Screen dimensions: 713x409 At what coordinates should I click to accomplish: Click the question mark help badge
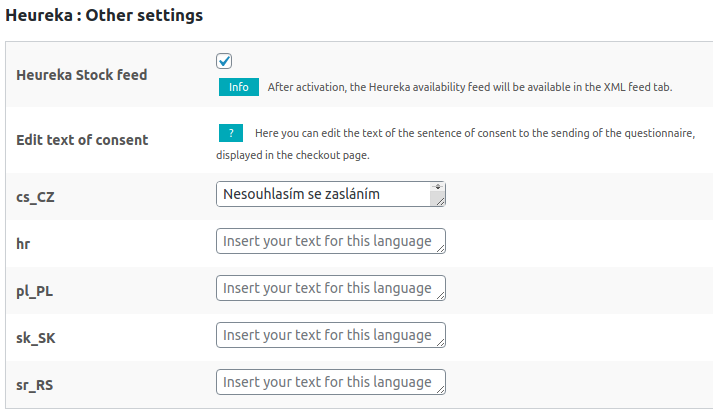click(231, 133)
